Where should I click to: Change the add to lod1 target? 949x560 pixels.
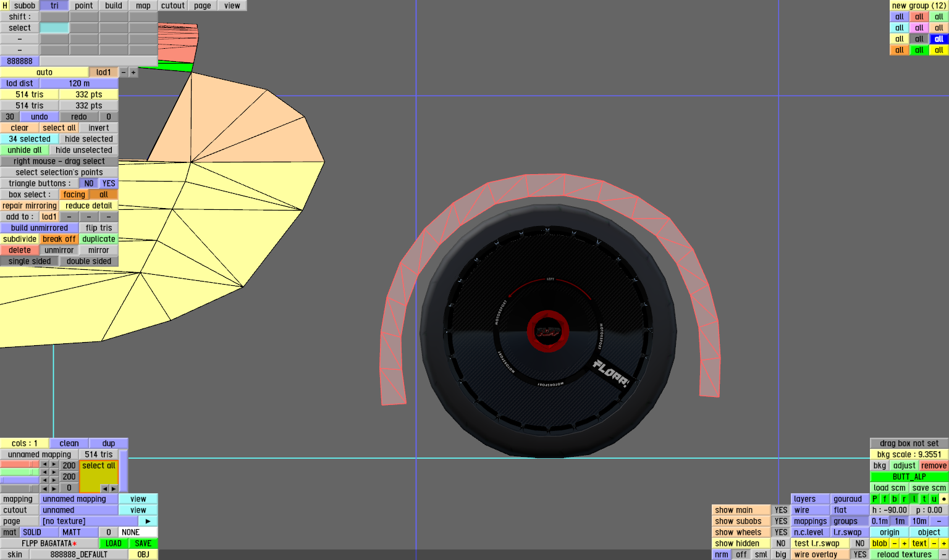(49, 217)
